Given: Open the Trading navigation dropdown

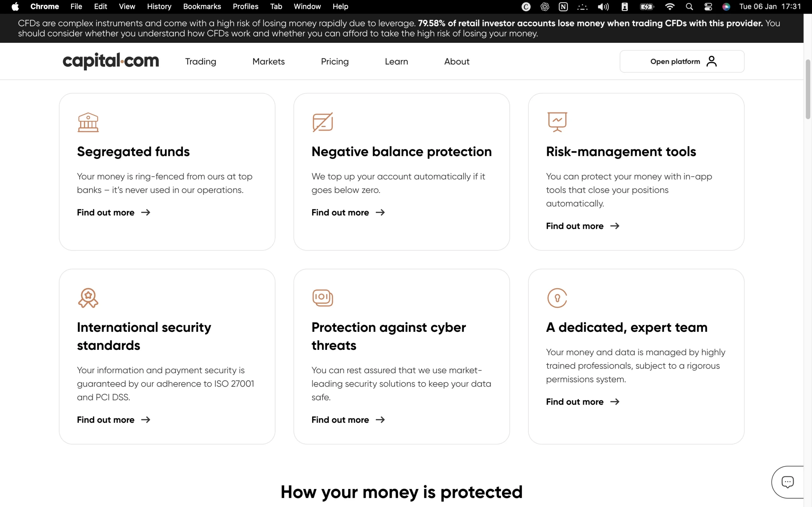Looking at the screenshot, I should coord(200,61).
